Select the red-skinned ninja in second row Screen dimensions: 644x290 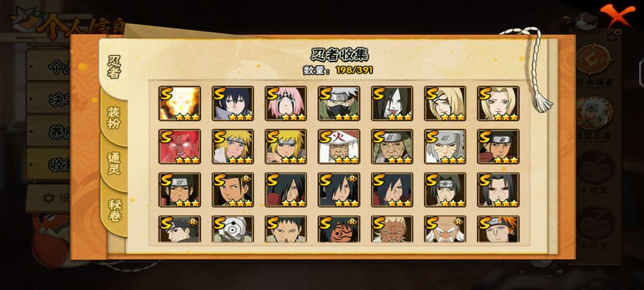[x=179, y=147]
